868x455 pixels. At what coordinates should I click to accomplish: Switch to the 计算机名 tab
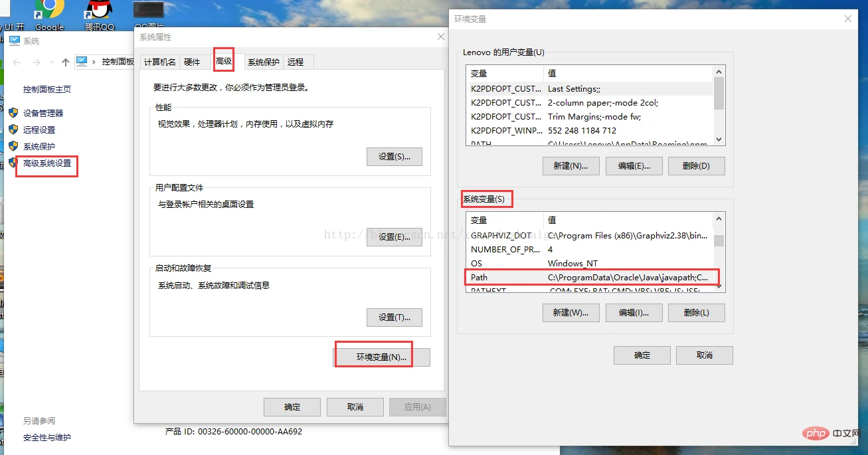coord(160,62)
